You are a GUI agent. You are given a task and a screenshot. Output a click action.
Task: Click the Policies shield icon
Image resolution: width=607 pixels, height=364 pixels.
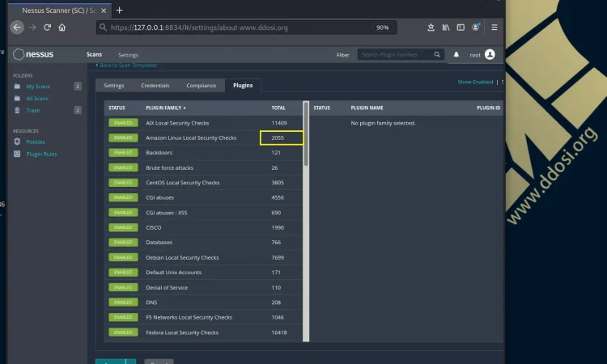coord(17,142)
